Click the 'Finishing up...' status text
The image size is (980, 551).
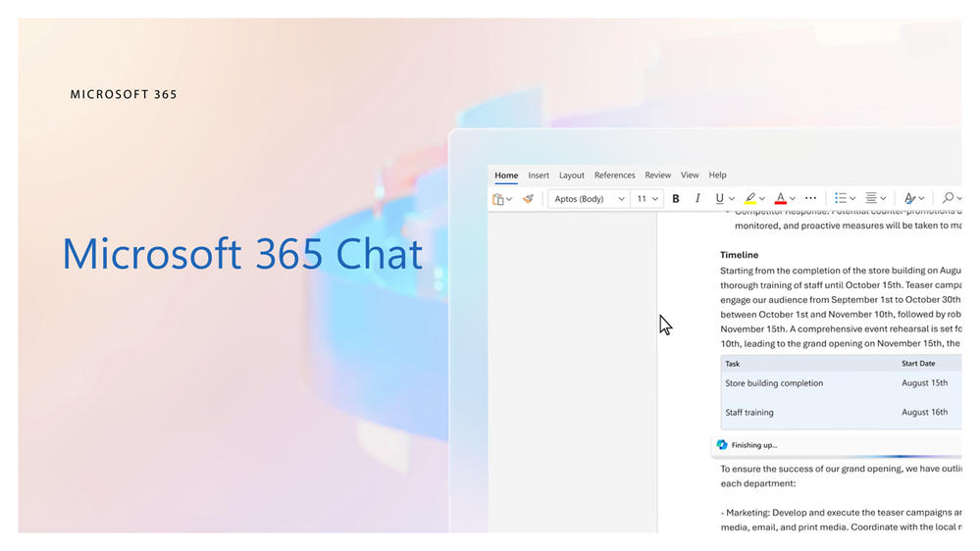tap(754, 445)
